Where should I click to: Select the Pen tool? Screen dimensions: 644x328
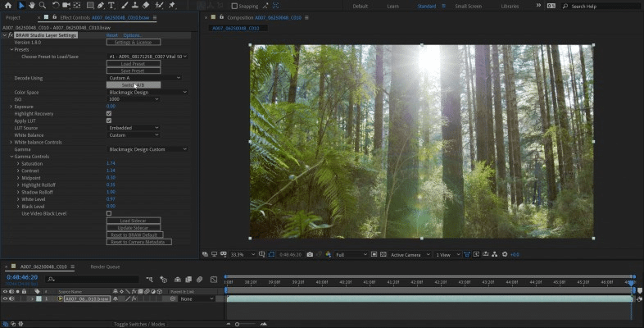[101, 6]
